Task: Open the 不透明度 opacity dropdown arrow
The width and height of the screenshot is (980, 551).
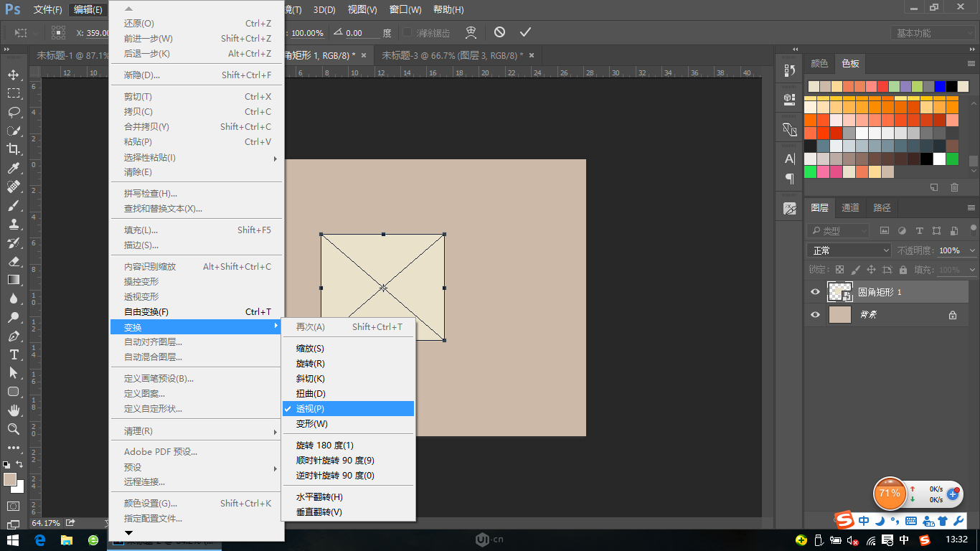Action: [x=972, y=250]
